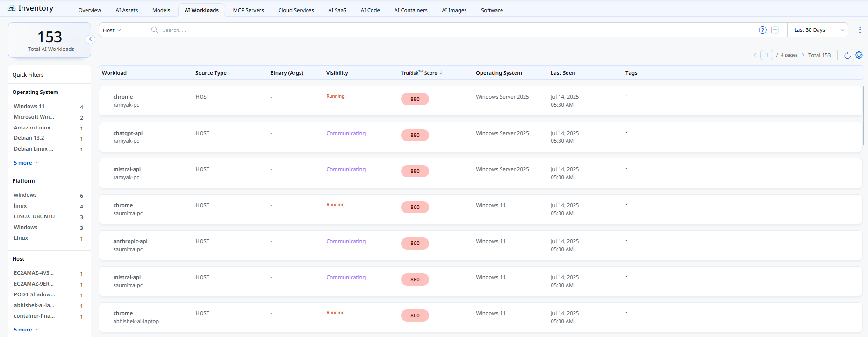Click the Source Type column header
This screenshot has height=337, width=868.
211,73
